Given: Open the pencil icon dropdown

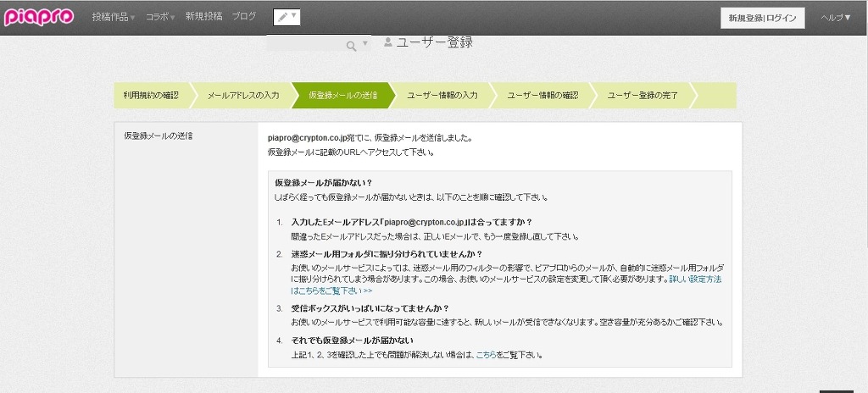Looking at the screenshot, I should coord(287,17).
